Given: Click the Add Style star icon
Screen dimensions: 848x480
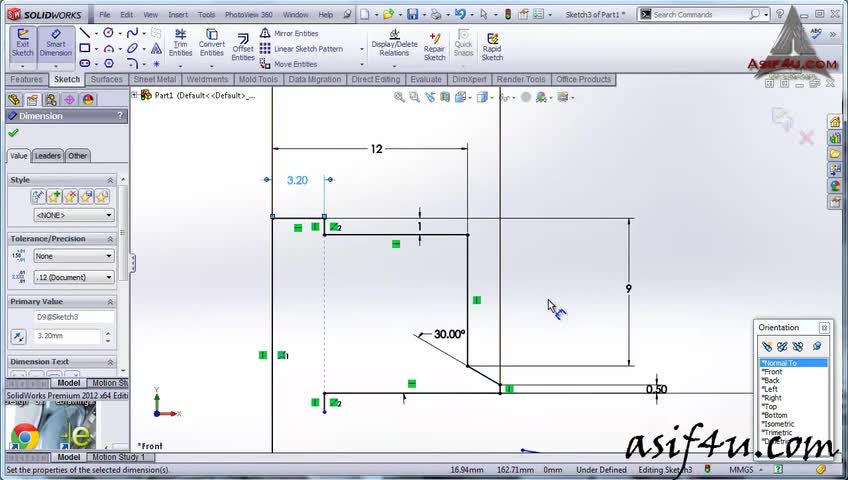Looking at the screenshot, I should tap(54, 197).
